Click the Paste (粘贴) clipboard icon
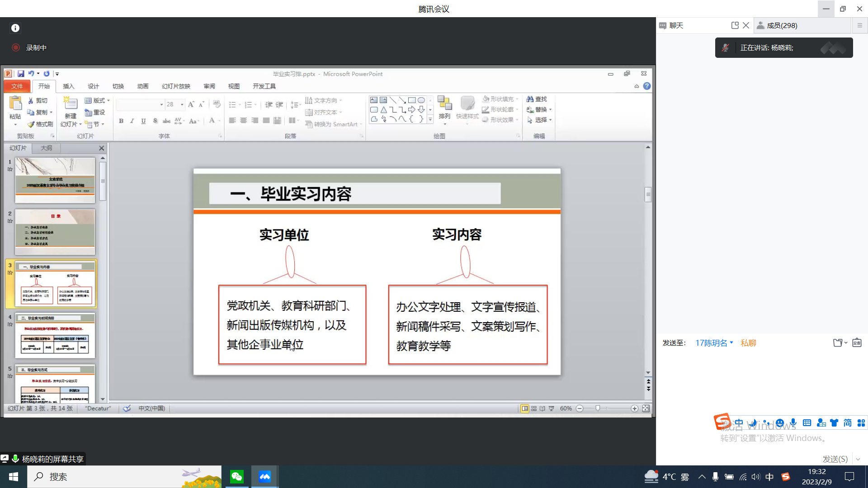Image resolution: width=868 pixels, height=488 pixels. (x=15, y=103)
